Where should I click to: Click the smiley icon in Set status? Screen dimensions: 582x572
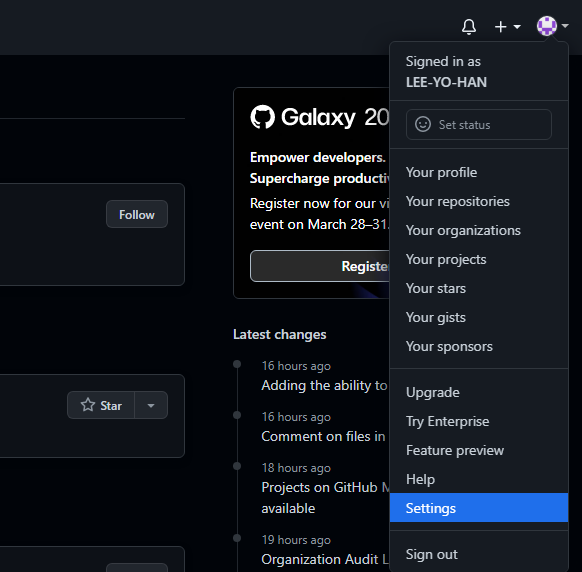[423, 124]
